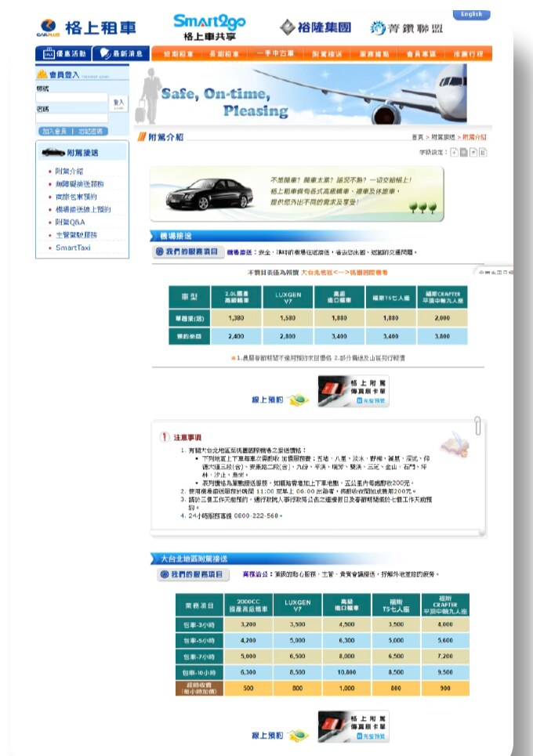533x756 pixels.
Task: Click the 1,580 price cell
Action: point(288,318)
